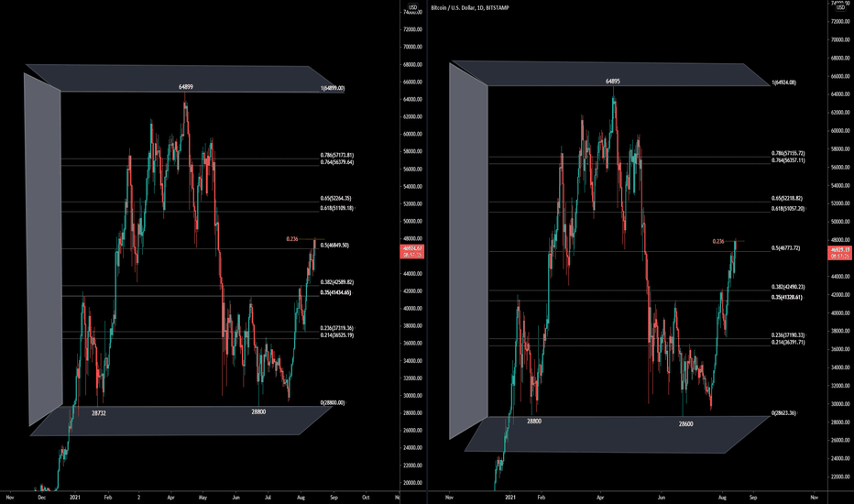Click the 64895 peak price annotation
This screenshot has width=854, height=504.
coord(613,82)
